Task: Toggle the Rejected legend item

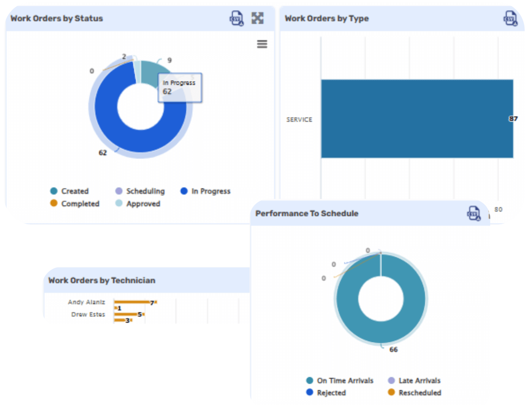Action: (326, 393)
